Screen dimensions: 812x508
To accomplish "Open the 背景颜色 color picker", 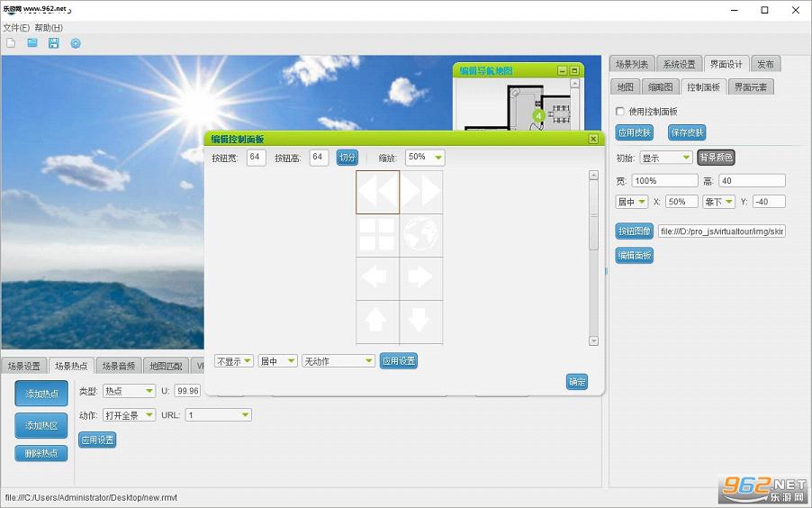I will tap(716, 157).
